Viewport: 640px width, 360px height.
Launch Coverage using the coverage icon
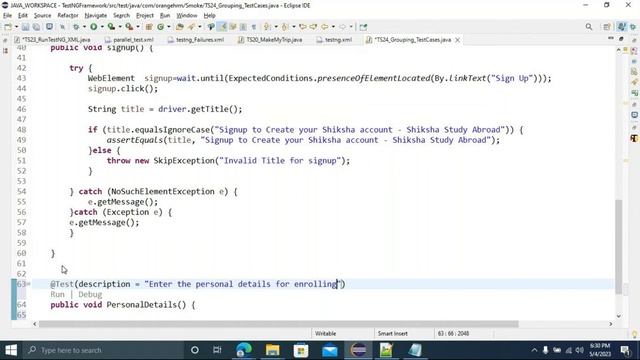click(x=111, y=27)
